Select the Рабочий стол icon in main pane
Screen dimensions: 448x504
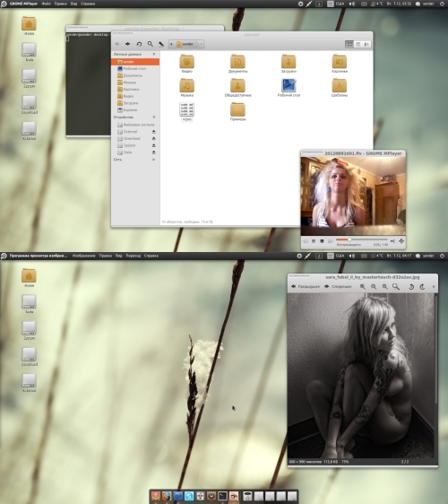tap(289, 85)
